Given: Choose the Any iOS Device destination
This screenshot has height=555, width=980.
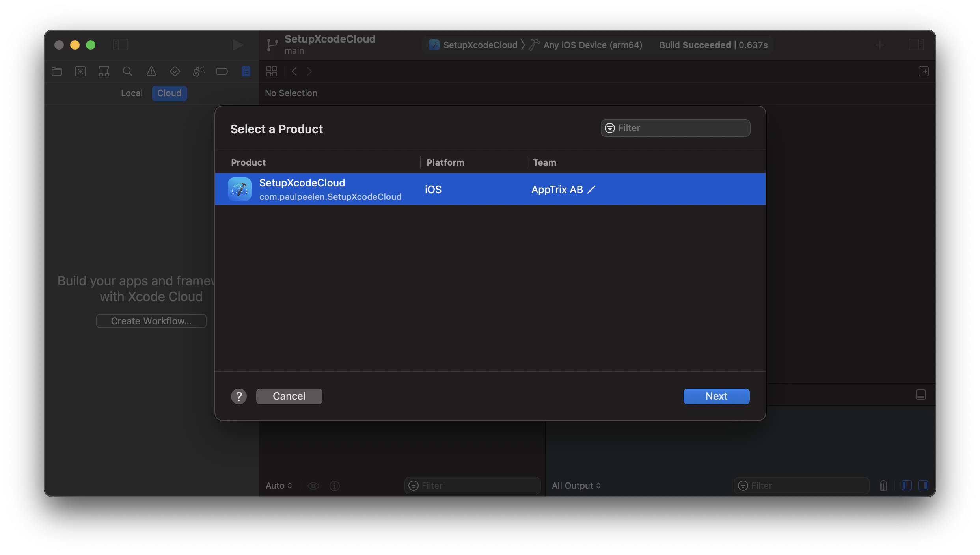Looking at the screenshot, I should 586,45.
